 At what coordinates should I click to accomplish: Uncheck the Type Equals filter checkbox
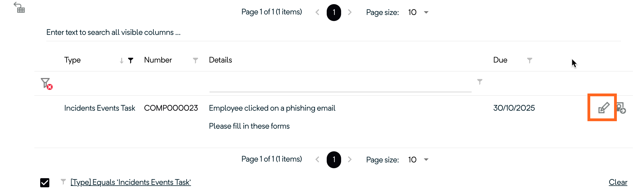[45, 183]
